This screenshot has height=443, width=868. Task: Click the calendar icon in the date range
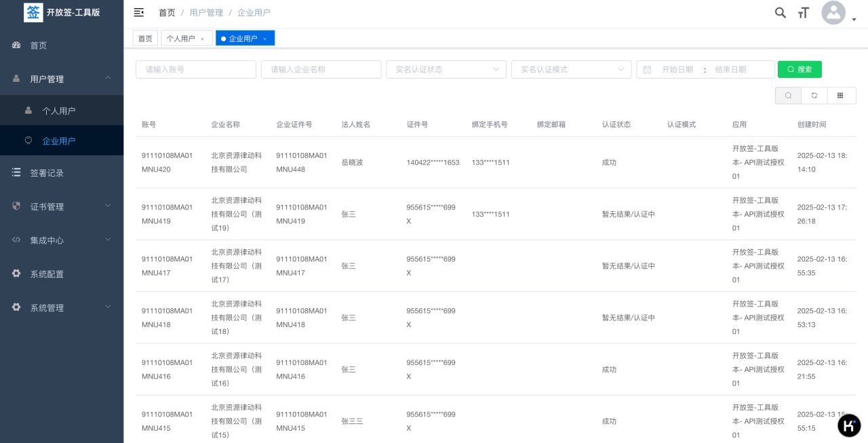tap(647, 70)
